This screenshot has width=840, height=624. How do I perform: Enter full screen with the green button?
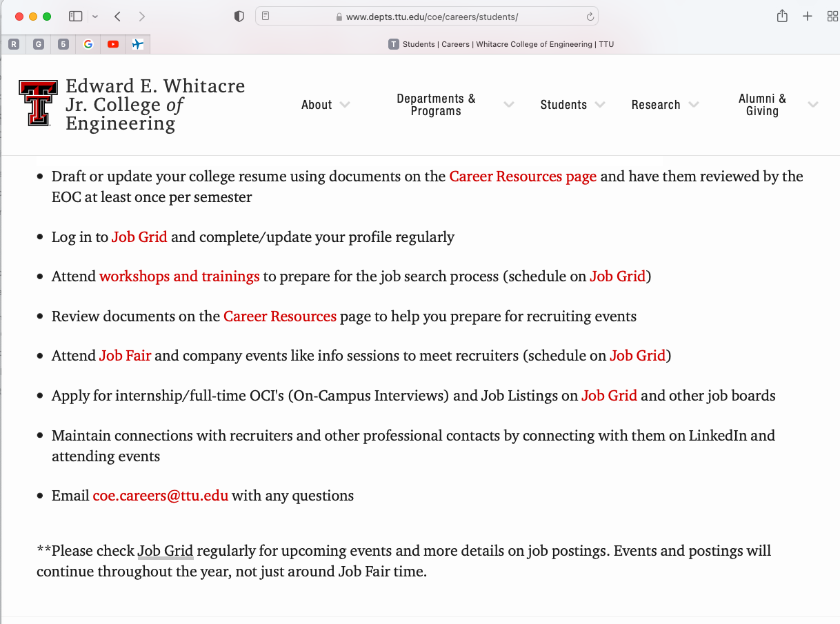click(47, 17)
